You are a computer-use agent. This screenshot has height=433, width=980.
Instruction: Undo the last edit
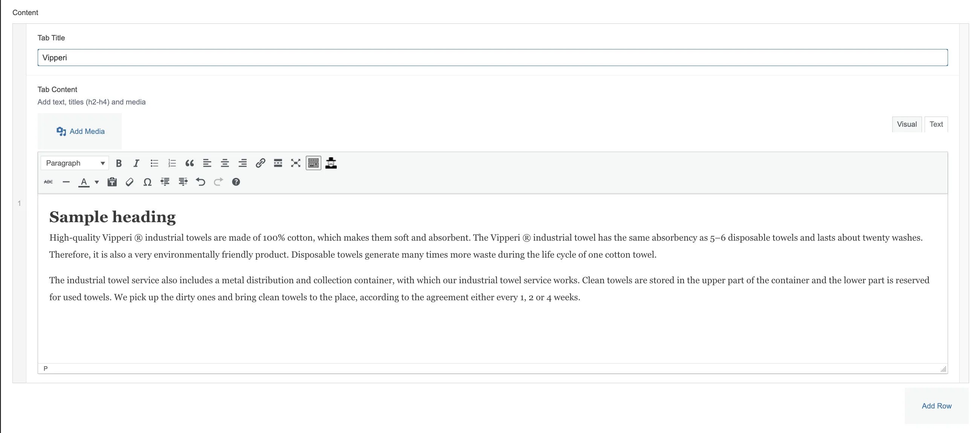point(200,182)
